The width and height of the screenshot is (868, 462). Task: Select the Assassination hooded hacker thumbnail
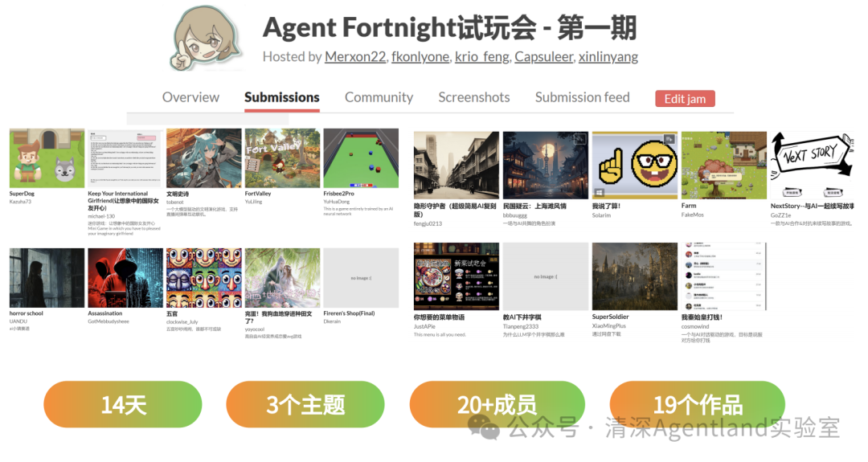[125, 278]
